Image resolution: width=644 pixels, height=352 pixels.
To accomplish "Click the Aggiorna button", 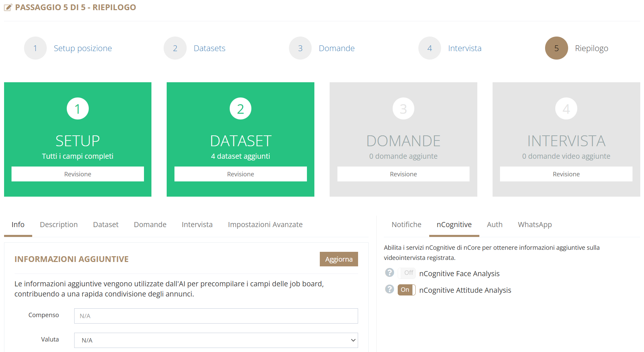I will [339, 259].
